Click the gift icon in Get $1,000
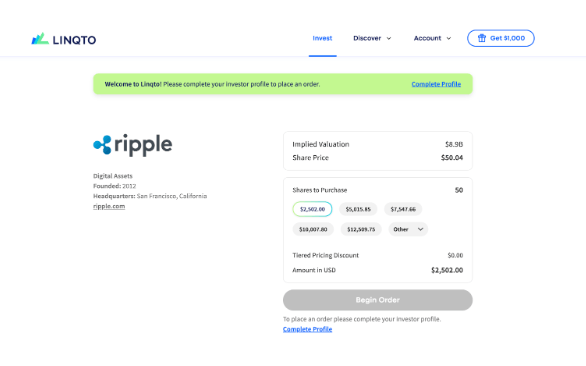This screenshot has height=366, width=586. (482, 38)
